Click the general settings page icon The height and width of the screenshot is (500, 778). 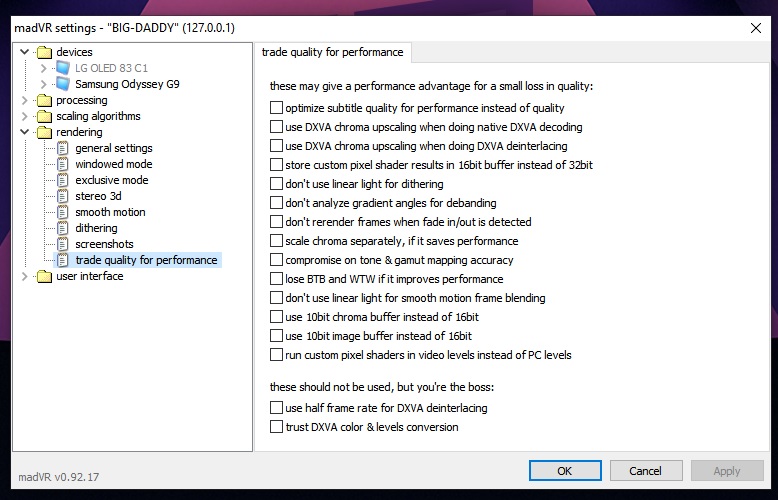(63, 148)
